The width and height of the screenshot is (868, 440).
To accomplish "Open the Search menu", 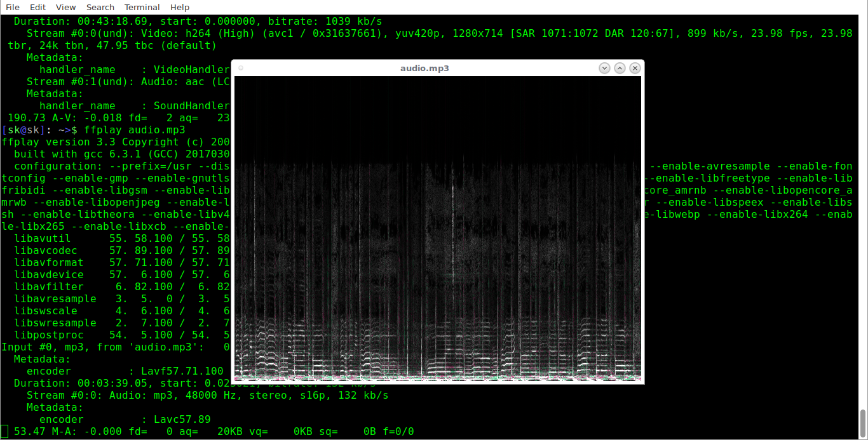I will tap(100, 7).
